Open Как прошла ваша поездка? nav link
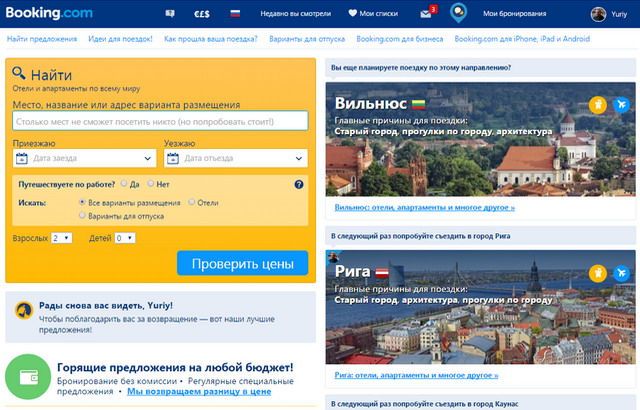Viewport: 640px width, 410px height. click(x=211, y=39)
